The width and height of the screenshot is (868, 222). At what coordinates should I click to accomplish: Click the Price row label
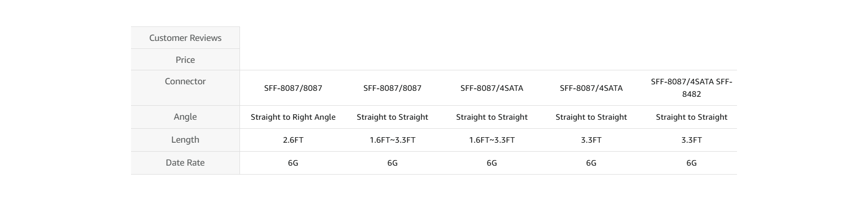[x=185, y=60]
